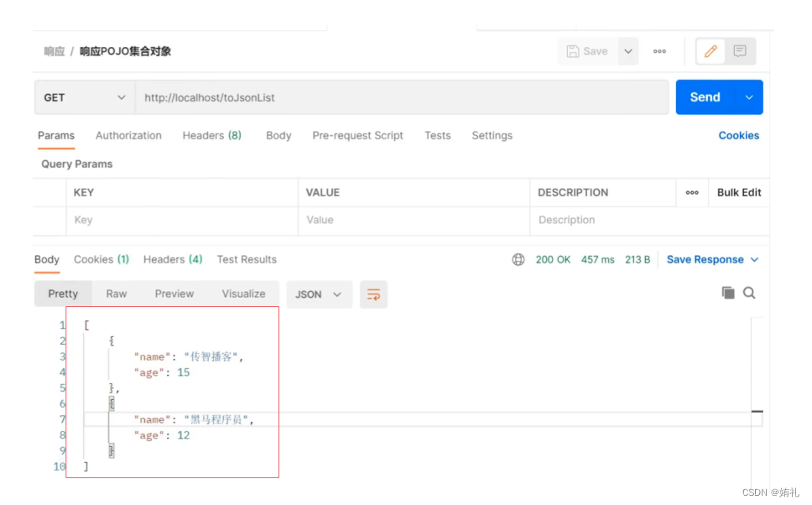Viewport: 812px width, 505px height.
Task: Click the Save request button
Action: [x=587, y=51]
